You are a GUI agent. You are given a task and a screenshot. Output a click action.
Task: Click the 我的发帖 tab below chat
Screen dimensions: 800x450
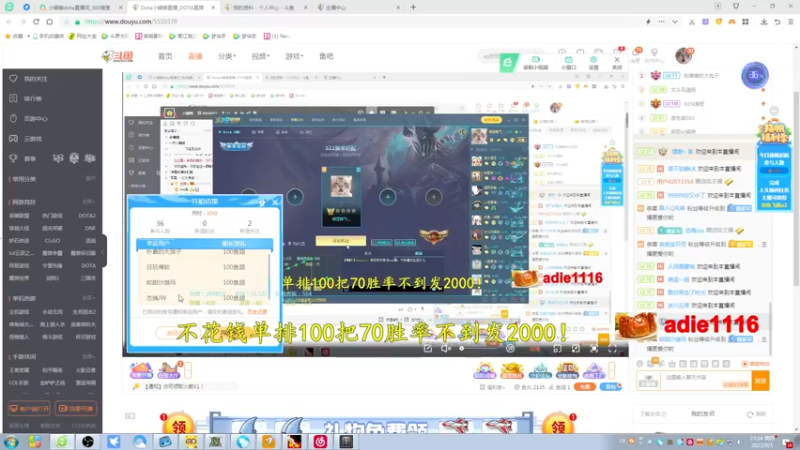point(703,414)
